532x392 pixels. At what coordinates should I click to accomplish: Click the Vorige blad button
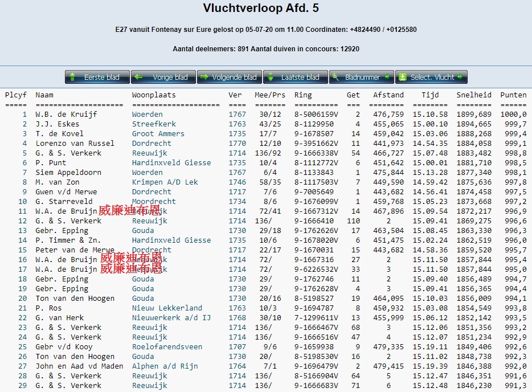(163, 77)
